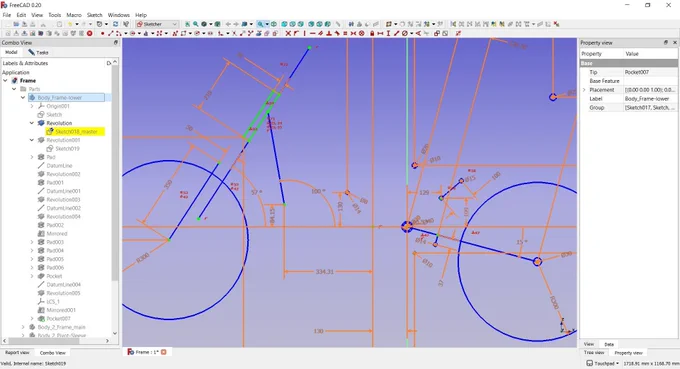Click the Fit all view icon
This screenshot has width=680, height=369.
(187, 24)
